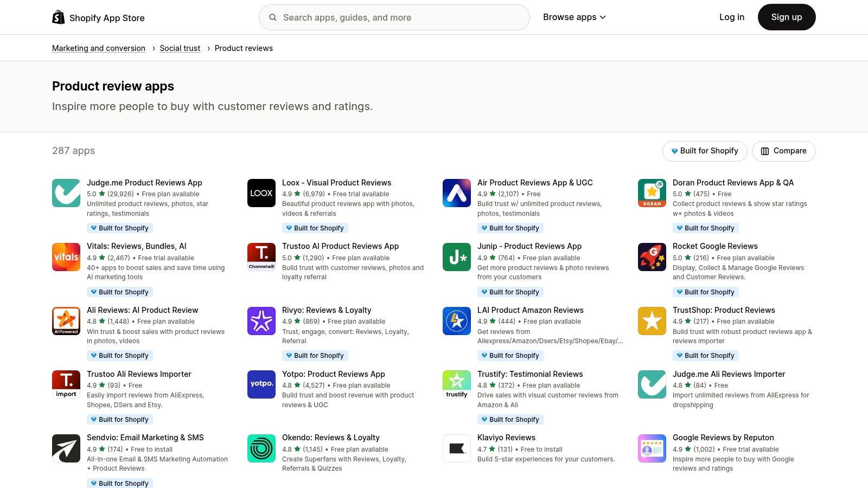Click the Shopify bag logo icon
The image size is (868, 488).
(x=58, y=17)
